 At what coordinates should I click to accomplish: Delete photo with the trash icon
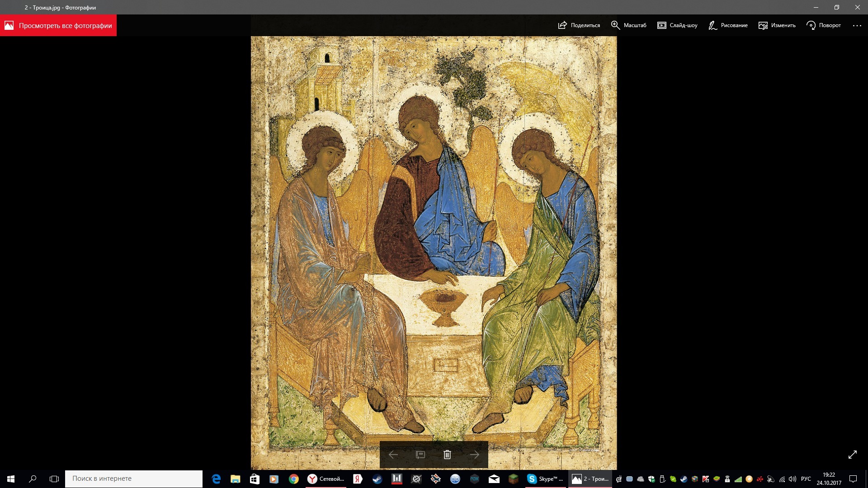pos(447,455)
